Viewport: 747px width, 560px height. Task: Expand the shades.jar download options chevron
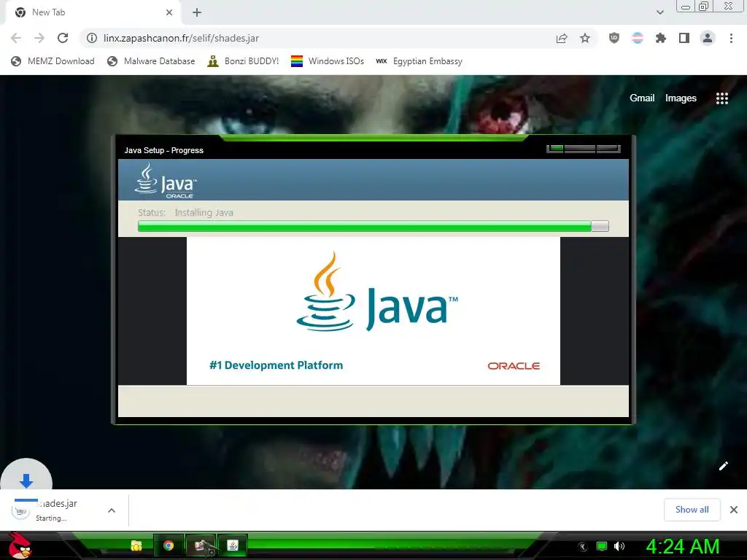pyautogui.click(x=112, y=510)
